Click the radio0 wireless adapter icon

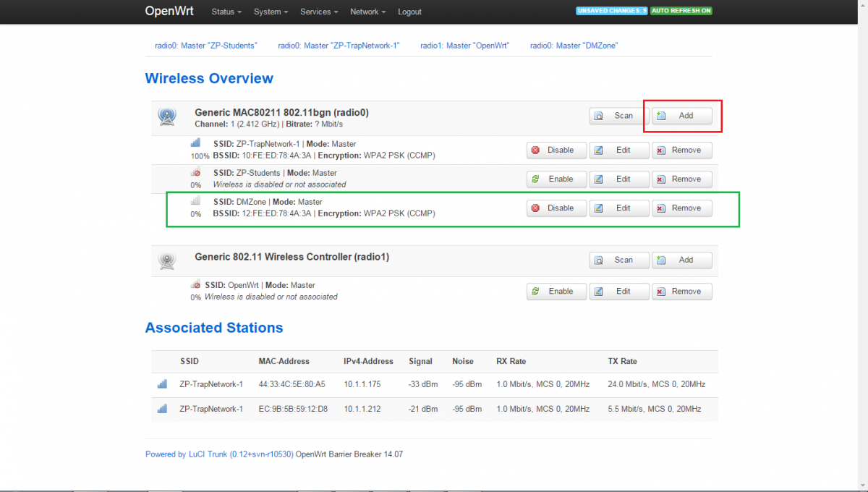167,116
